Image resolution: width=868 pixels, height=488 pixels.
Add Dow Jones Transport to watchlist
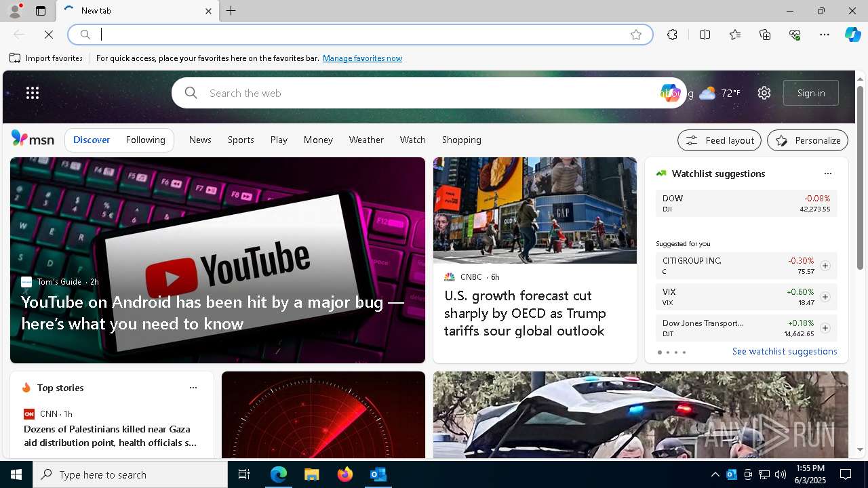click(x=825, y=328)
